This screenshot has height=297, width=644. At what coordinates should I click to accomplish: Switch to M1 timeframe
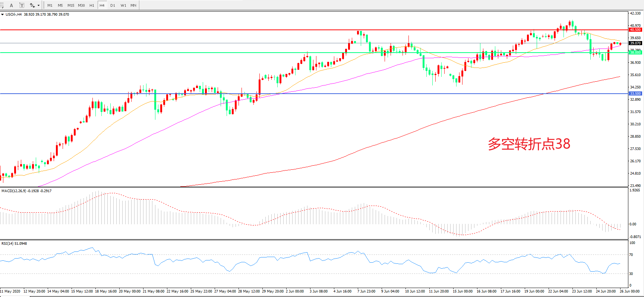(50, 5)
